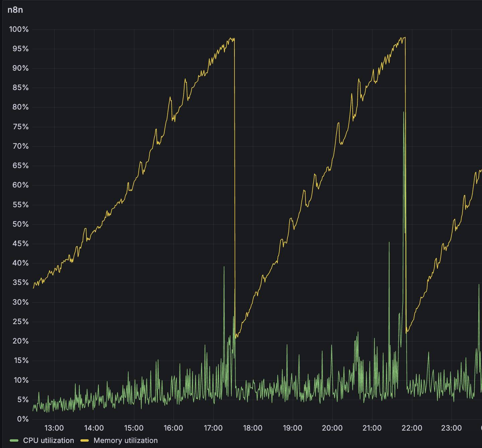The width and height of the screenshot is (482, 448).
Task: Toggle Memory utilization series in legend
Action: point(126,440)
